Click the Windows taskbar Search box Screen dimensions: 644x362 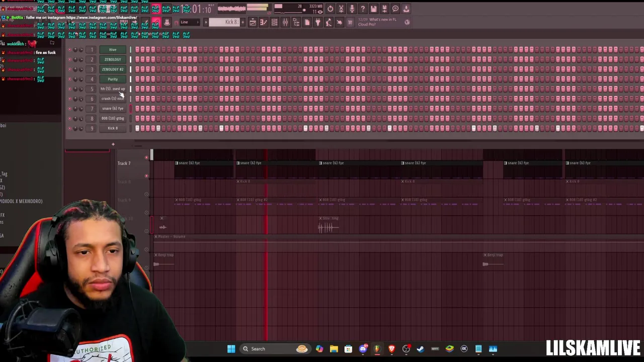click(x=276, y=349)
